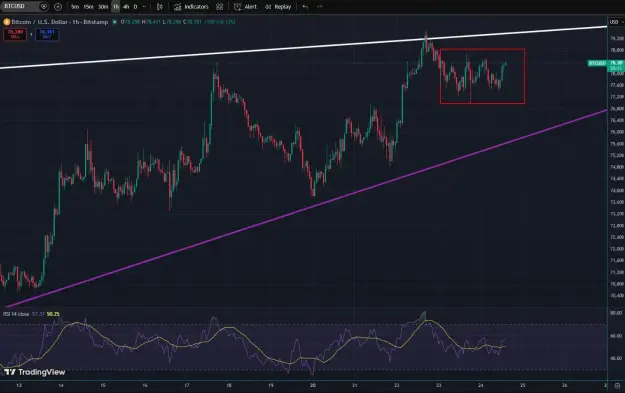
Task: Click the flag icon next to BTCUSD
Action: point(44,6)
